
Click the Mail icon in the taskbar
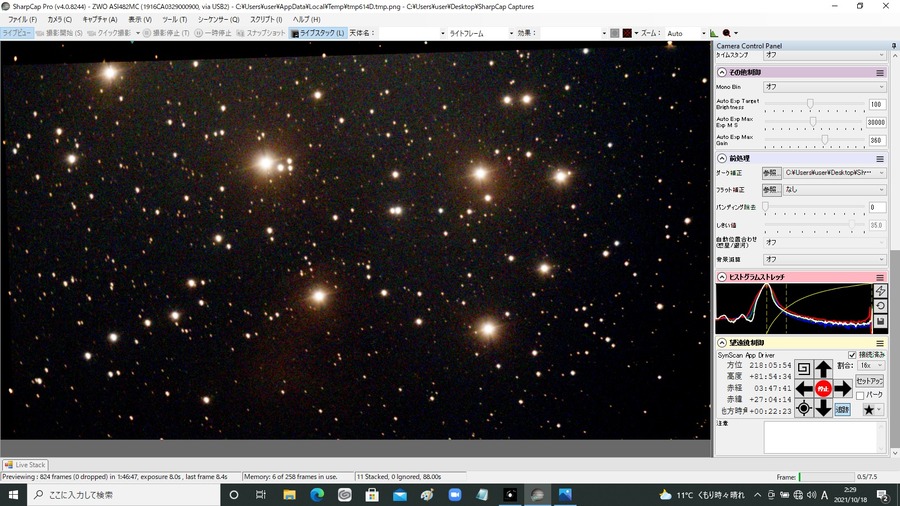[399, 495]
